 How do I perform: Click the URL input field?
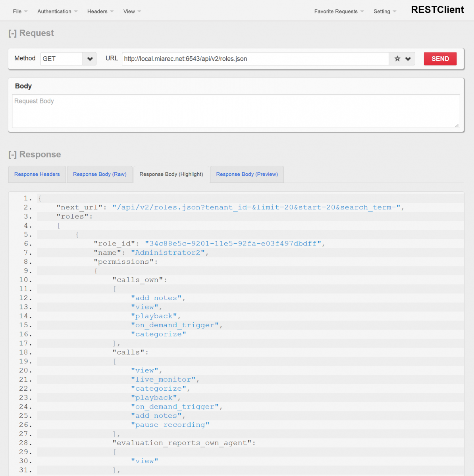[x=255, y=59]
